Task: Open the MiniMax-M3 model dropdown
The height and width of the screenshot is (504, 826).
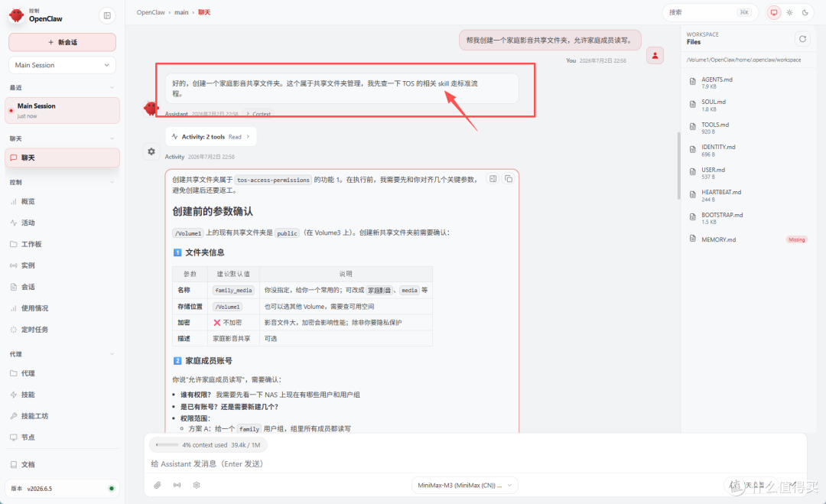Action: point(465,485)
